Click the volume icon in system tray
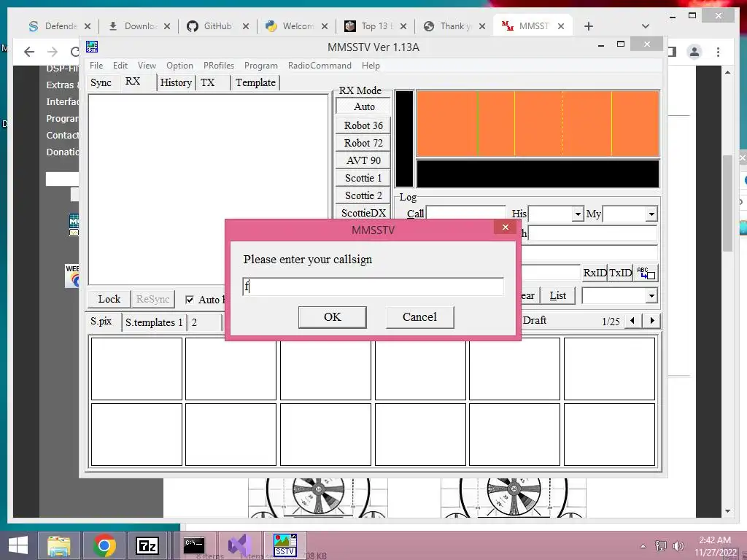The height and width of the screenshot is (560, 747). (x=678, y=545)
